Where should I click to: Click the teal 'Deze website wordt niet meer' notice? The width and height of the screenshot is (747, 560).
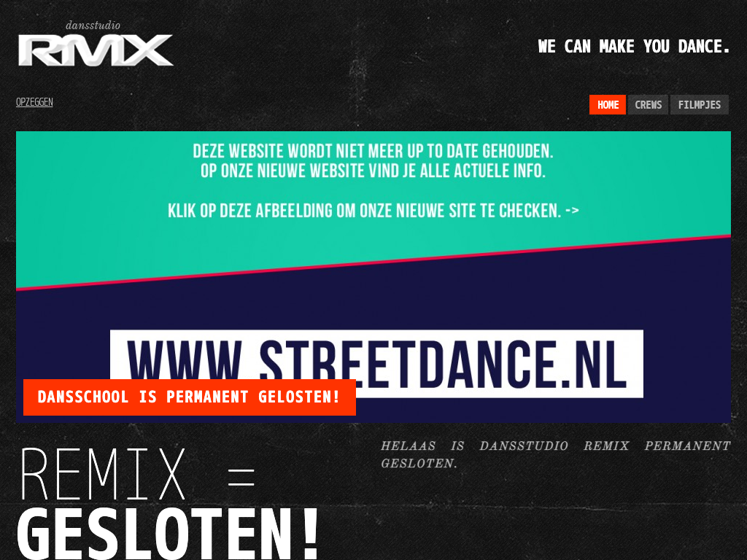pyautogui.click(x=373, y=151)
